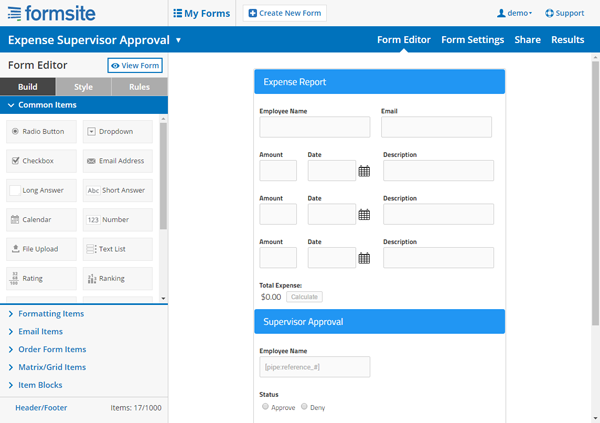Click the Create New Form button
This screenshot has width=600, height=423.
(285, 13)
